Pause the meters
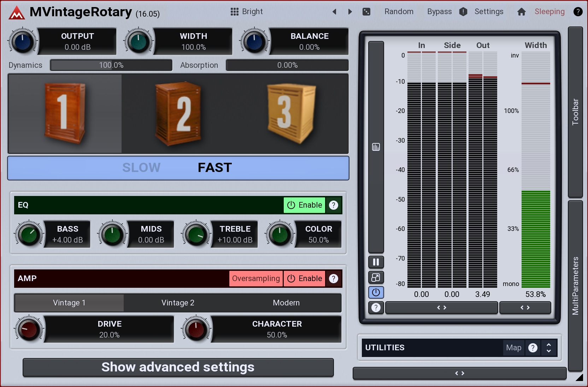 tap(376, 262)
